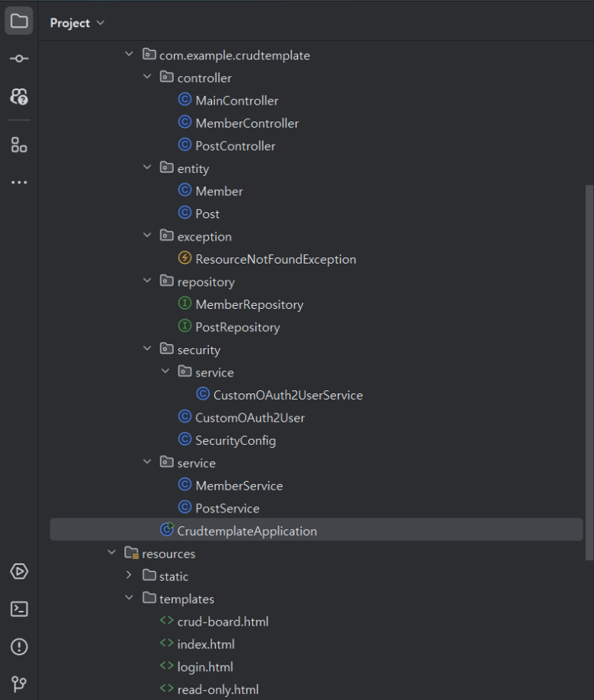594x700 pixels.
Task: Click the crud-board.html file icon
Action: 167,621
